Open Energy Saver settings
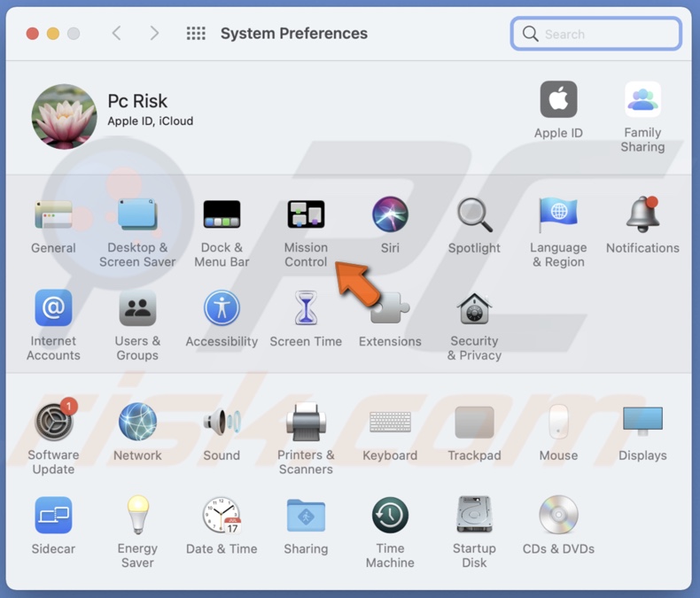 (x=137, y=516)
